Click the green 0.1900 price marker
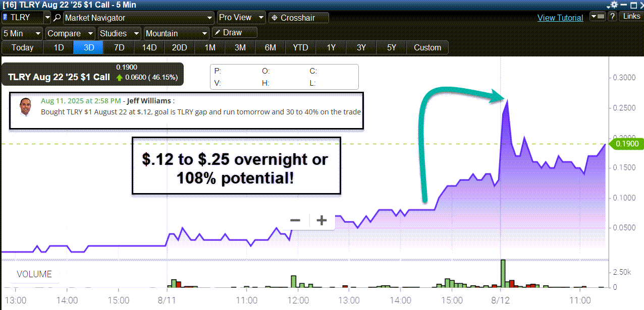The width and height of the screenshot is (644, 310). [626, 144]
